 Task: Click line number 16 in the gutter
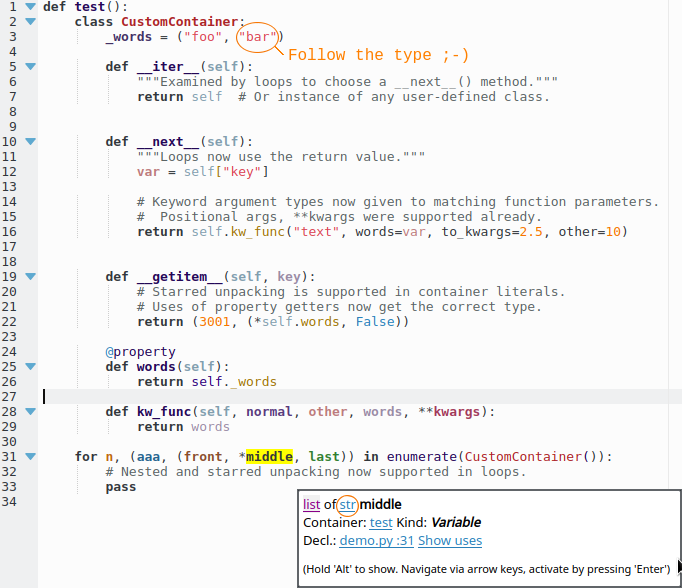click(x=11, y=232)
